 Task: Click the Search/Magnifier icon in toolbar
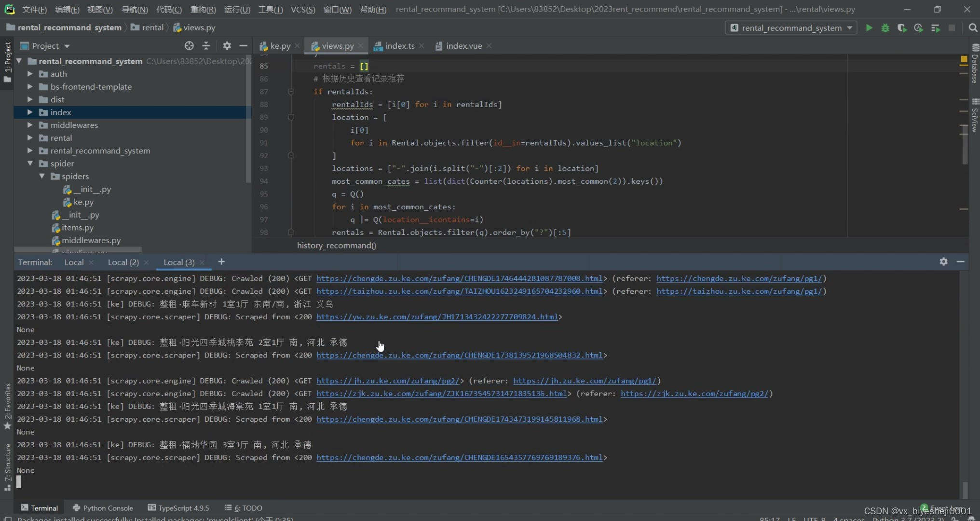(x=972, y=28)
